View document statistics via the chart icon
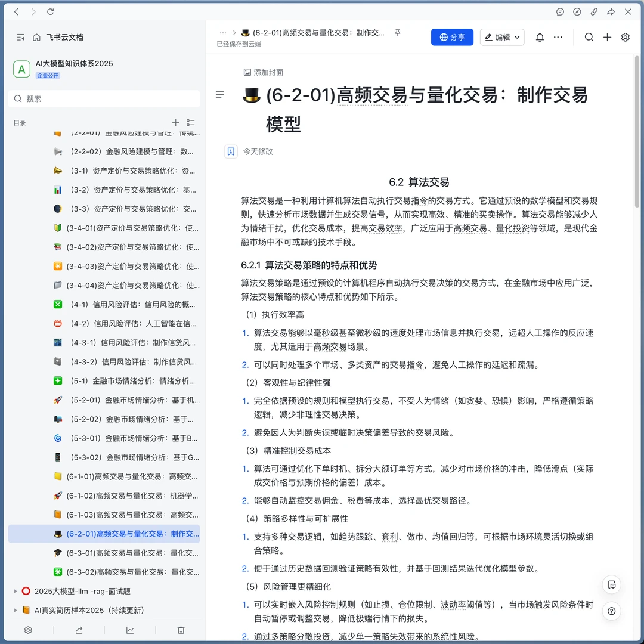Screen dimensions: 644x644 [x=129, y=630]
